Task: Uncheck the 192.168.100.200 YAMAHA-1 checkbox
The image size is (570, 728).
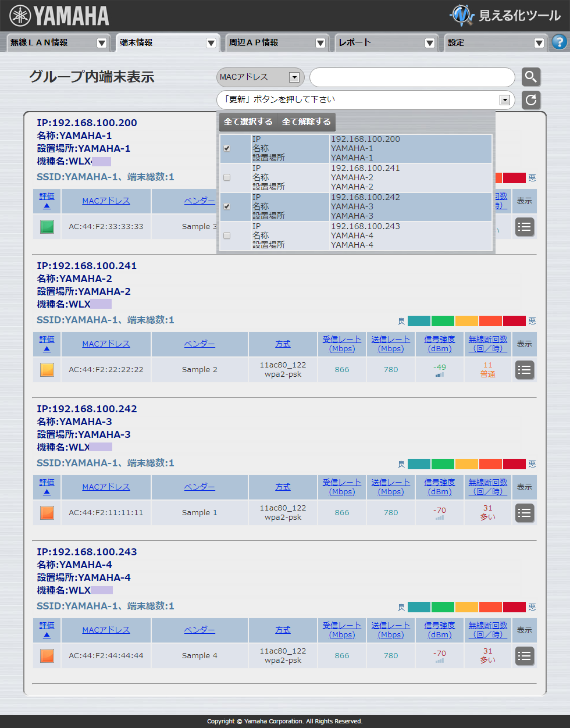Action: [226, 148]
